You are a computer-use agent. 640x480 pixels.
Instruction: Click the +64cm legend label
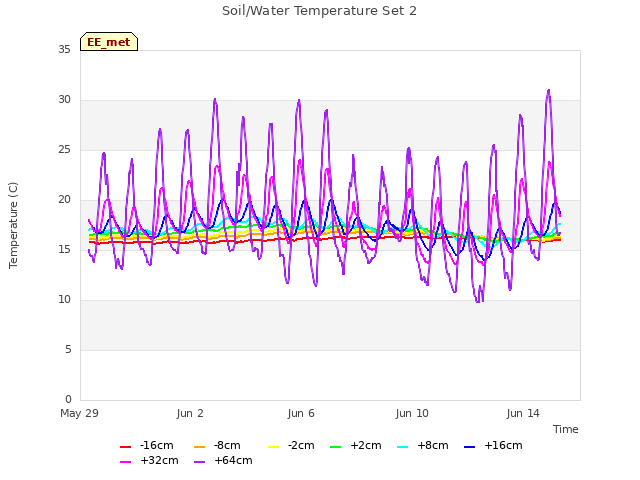tap(233, 460)
